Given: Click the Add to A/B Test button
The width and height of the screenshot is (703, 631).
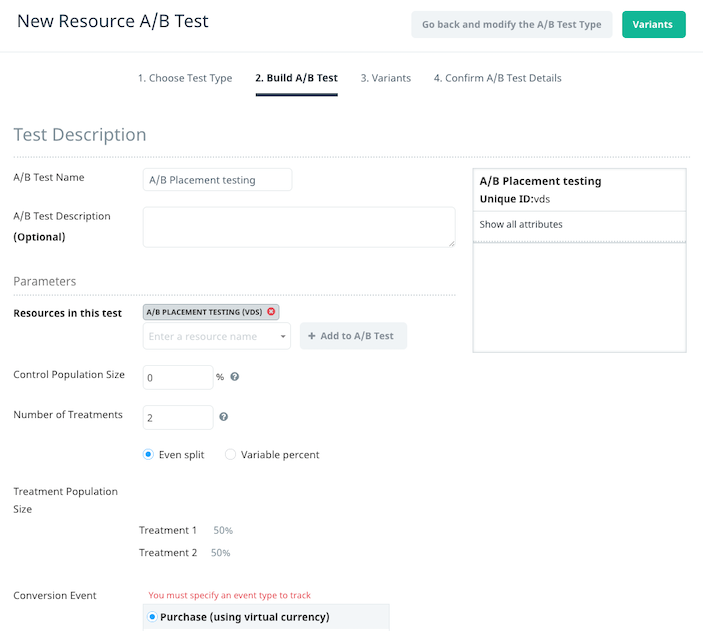Looking at the screenshot, I should [x=353, y=336].
